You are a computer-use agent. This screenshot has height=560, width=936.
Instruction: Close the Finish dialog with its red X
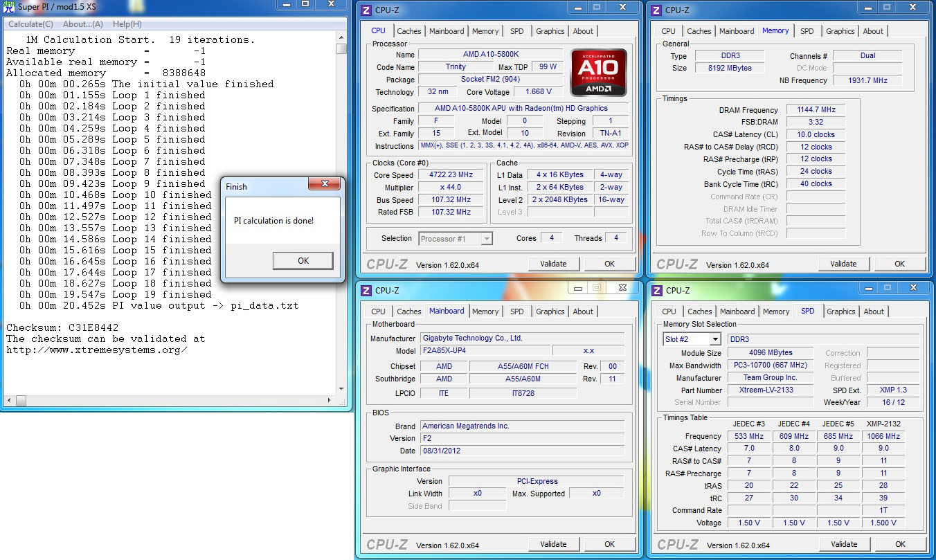pos(324,185)
